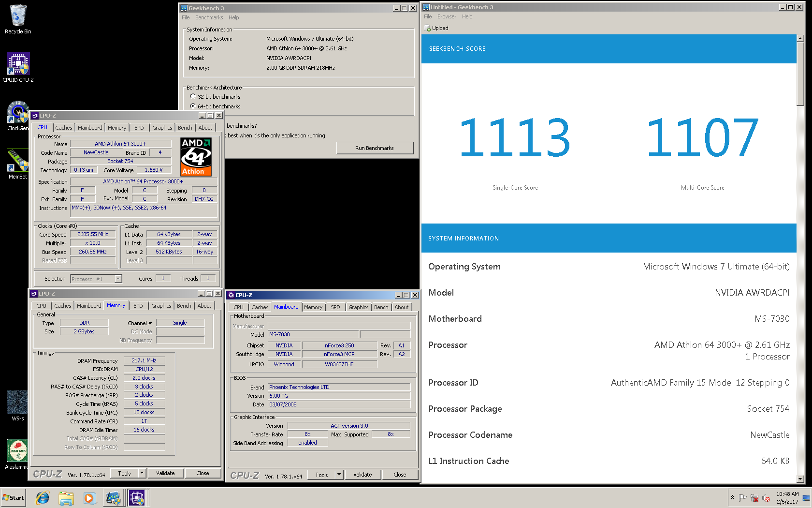Click Processor Codename value NewCastle in Geekbench
The height and width of the screenshot is (508, 812).
[770, 435]
